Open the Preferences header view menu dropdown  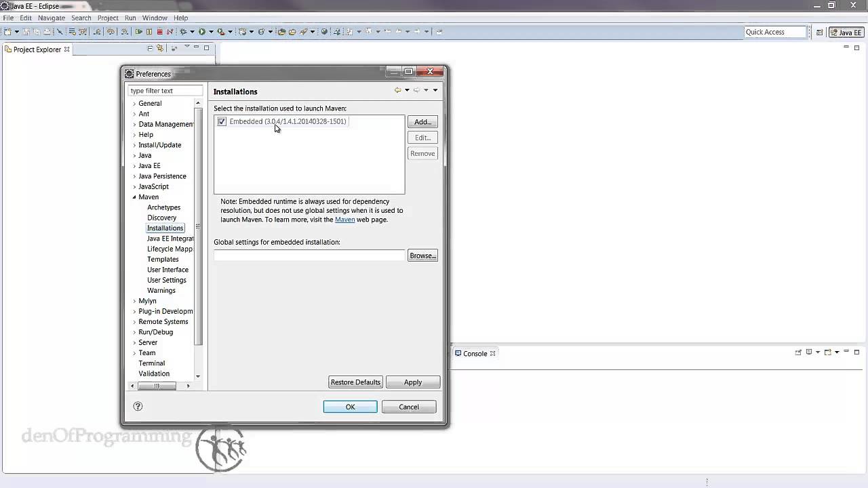pos(435,90)
